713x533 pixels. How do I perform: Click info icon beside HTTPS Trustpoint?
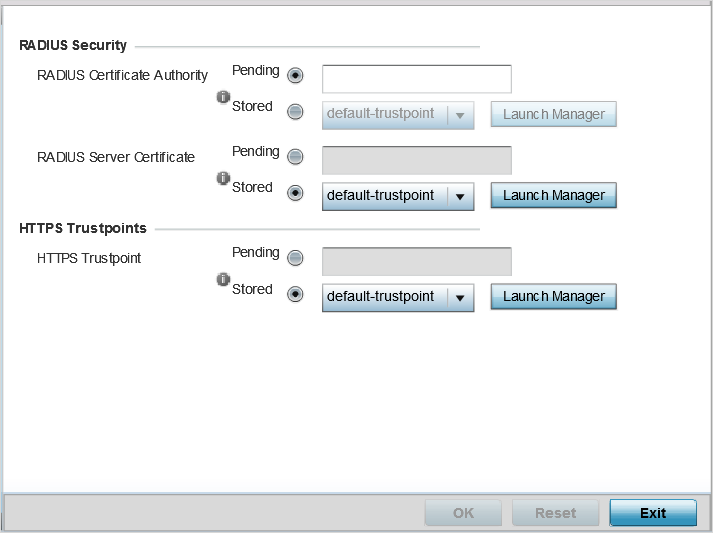pyautogui.click(x=223, y=279)
